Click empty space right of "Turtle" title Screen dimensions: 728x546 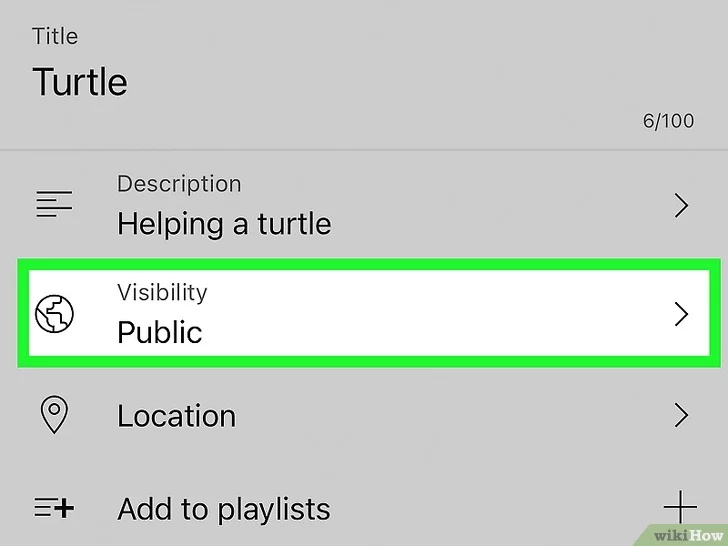tap(400, 81)
